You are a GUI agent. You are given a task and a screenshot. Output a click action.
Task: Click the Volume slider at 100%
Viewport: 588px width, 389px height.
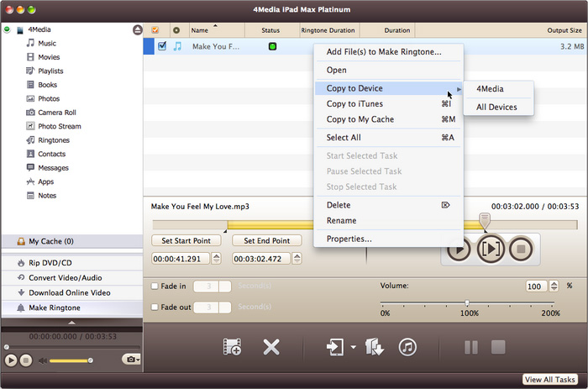467,303
